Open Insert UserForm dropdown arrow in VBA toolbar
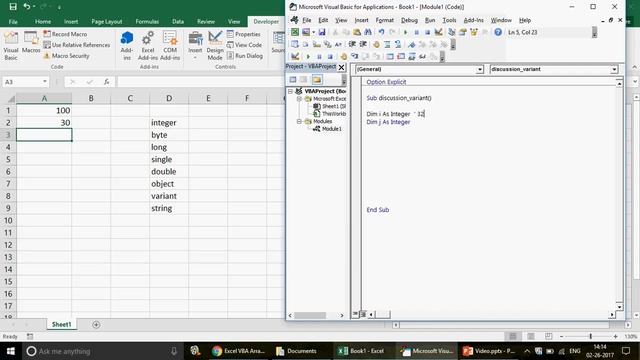Viewport: 640px width, 360px height. pos(314,32)
